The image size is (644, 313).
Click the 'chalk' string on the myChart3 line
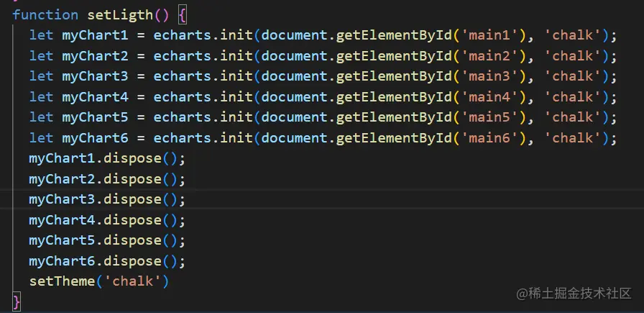(573, 77)
